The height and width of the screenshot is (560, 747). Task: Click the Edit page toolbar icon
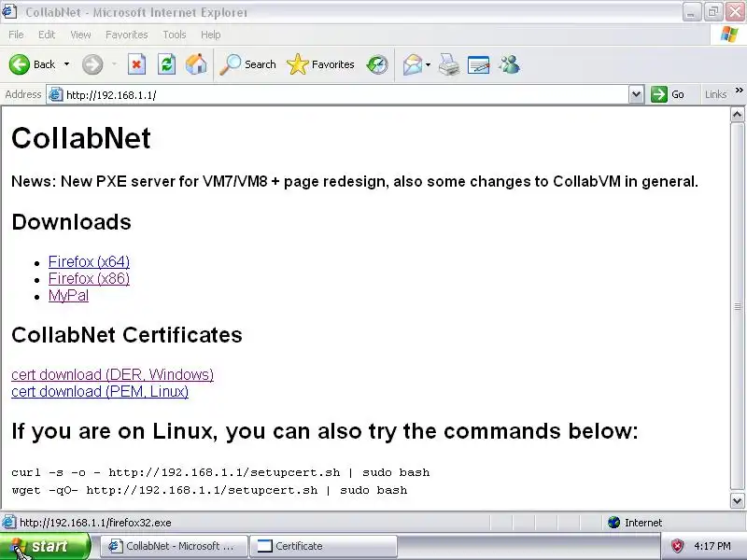(479, 64)
